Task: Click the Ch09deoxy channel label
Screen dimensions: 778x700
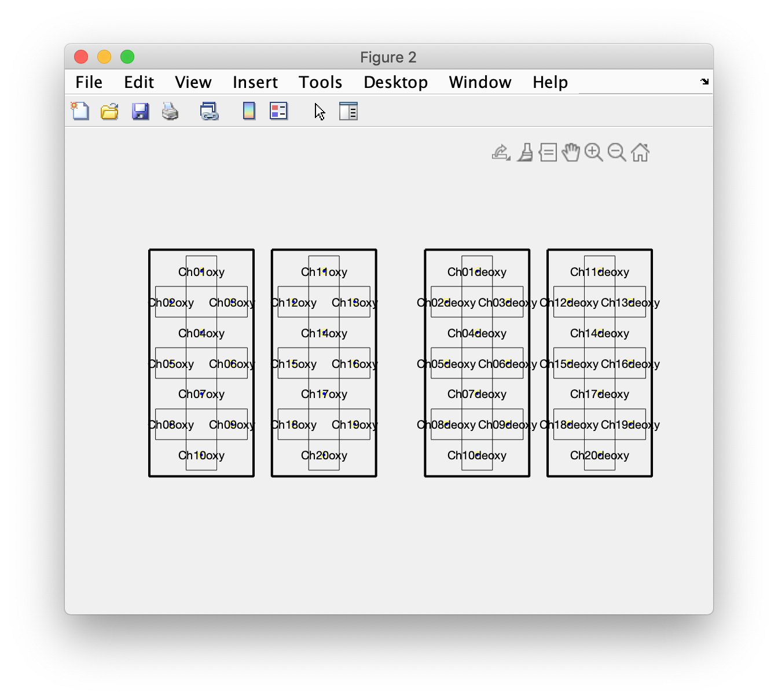Action: (x=508, y=425)
